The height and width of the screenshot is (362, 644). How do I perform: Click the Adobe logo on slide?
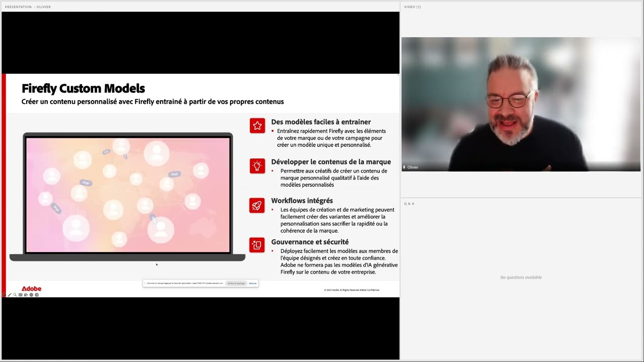pos(31,289)
